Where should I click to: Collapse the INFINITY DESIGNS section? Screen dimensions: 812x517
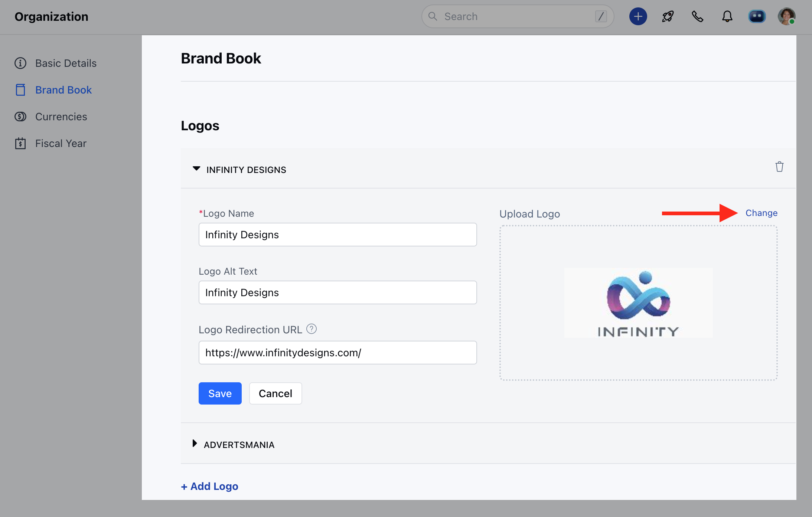click(x=196, y=169)
